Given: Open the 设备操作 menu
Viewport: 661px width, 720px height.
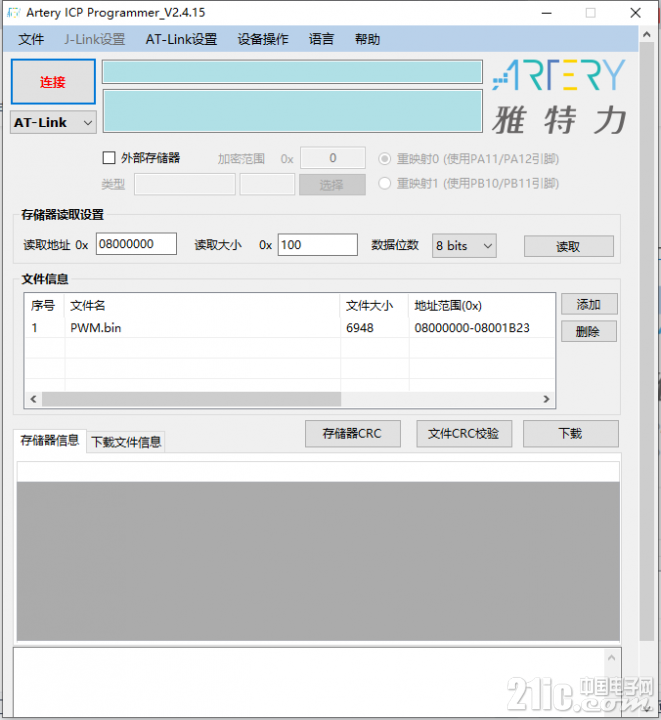Looking at the screenshot, I should point(263,39).
